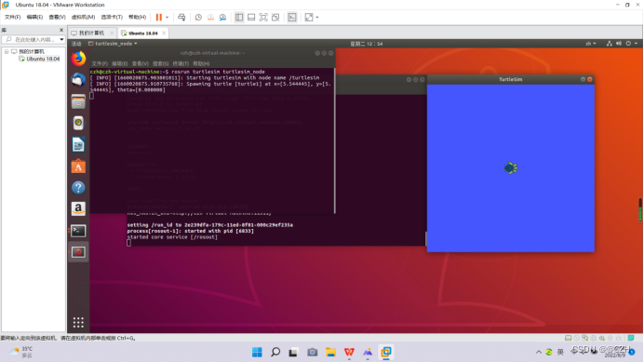Open the power system menu in Ubuntu top bar
Image resolution: width=644 pixels, height=362 pixels.
pos(631,44)
